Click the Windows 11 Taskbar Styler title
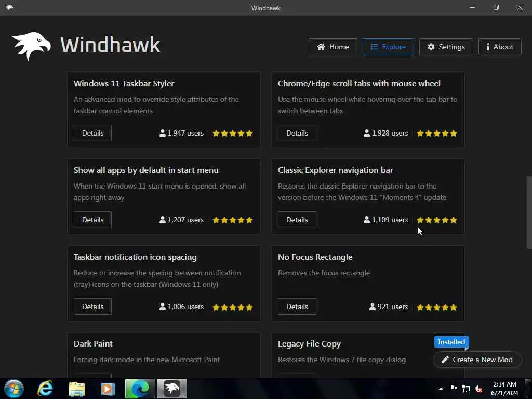This screenshot has height=399, width=532. [124, 84]
